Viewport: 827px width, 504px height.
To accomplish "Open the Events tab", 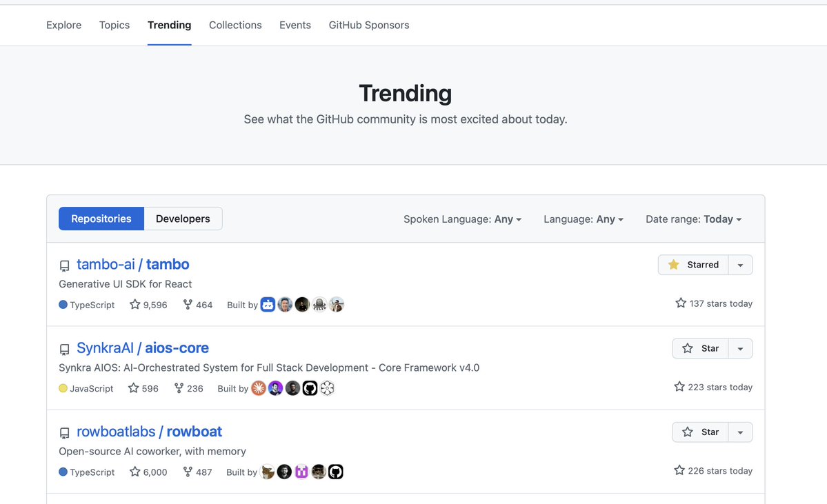I will (295, 25).
